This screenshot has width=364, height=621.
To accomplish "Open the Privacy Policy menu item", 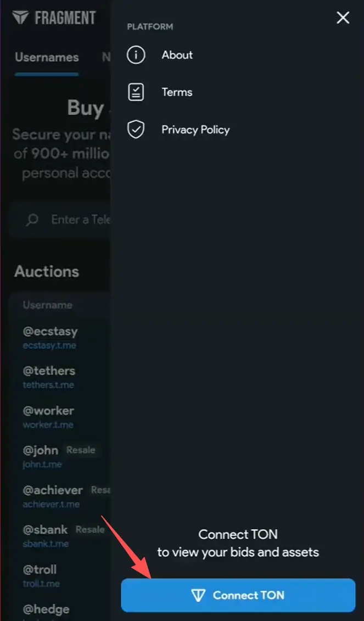I will click(x=195, y=130).
